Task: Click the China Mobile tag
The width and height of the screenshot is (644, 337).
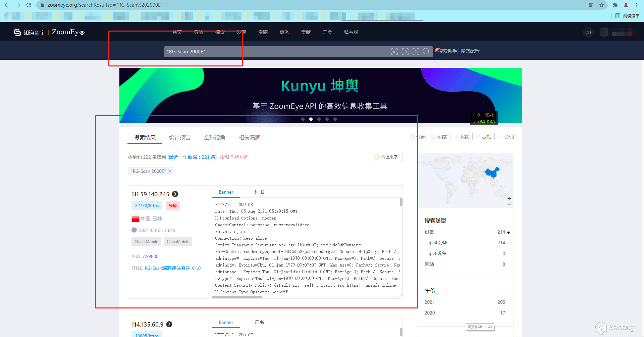Action: point(146,242)
